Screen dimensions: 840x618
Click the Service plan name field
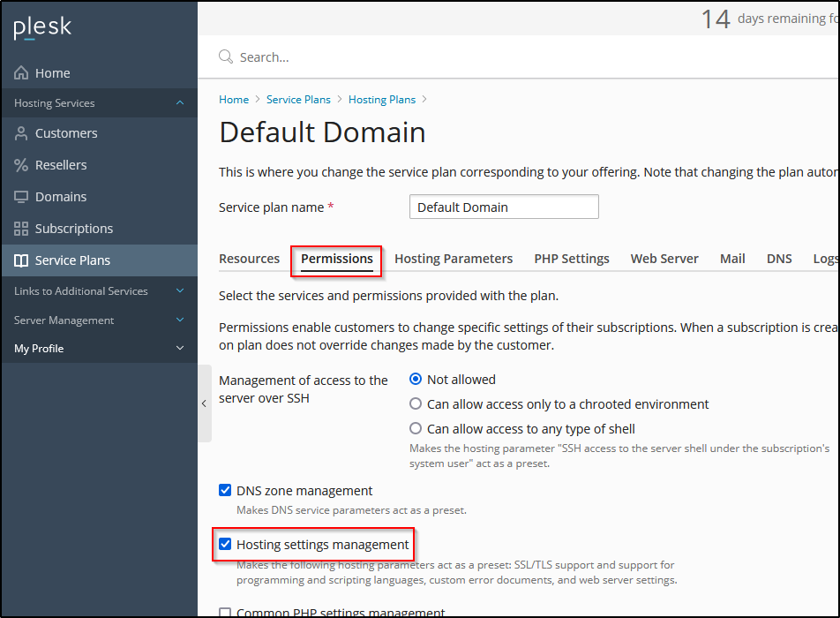pos(504,207)
